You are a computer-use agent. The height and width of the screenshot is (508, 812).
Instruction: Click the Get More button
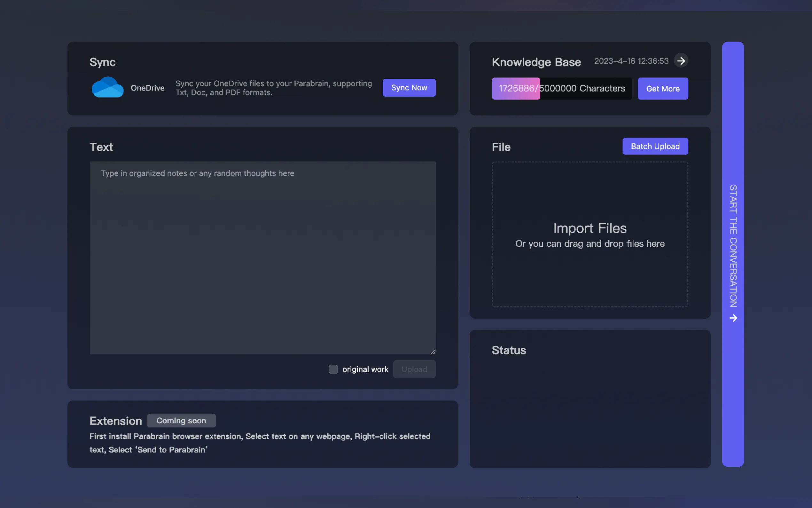pyautogui.click(x=663, y=89)
